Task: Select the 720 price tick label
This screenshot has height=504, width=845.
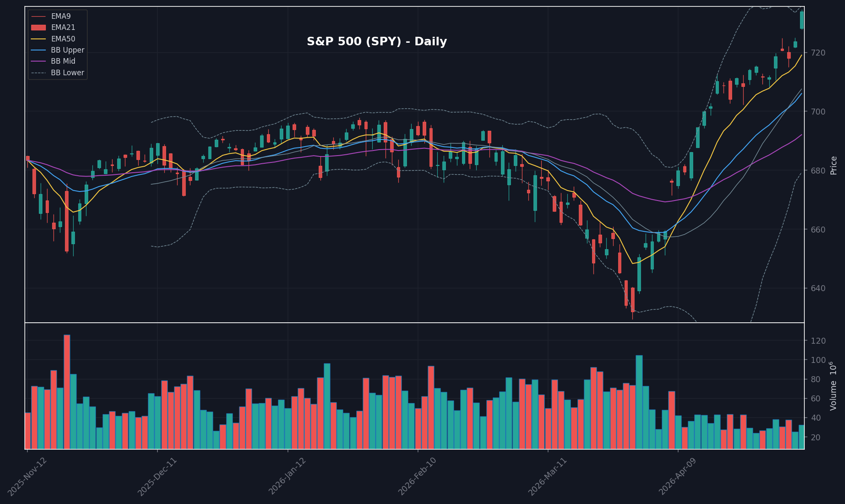Action: [818, 53]
